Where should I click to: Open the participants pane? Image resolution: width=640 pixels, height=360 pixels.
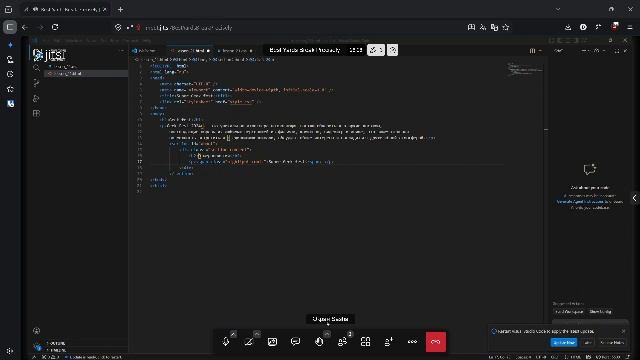[342, 342]
